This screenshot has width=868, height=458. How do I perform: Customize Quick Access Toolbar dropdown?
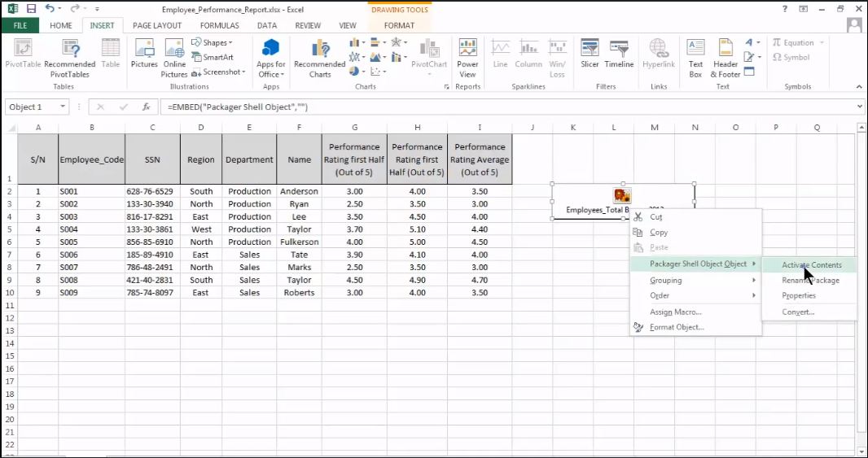(x=97, y=10)
